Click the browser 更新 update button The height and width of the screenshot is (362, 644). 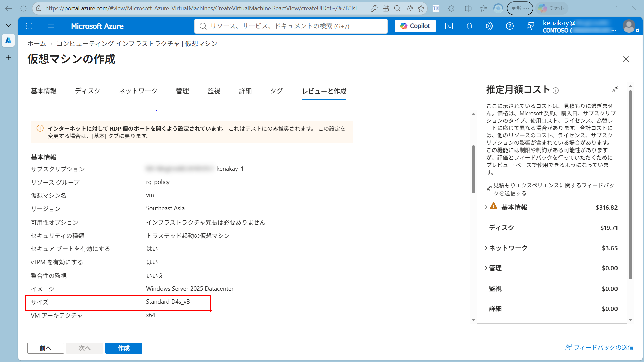[520, 8]
